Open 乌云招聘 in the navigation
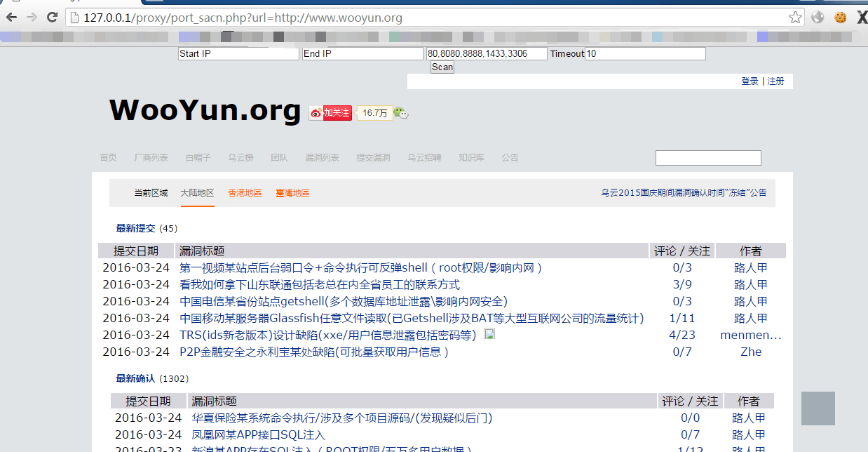Screen dimensions: 868x452 pos(425,158)
